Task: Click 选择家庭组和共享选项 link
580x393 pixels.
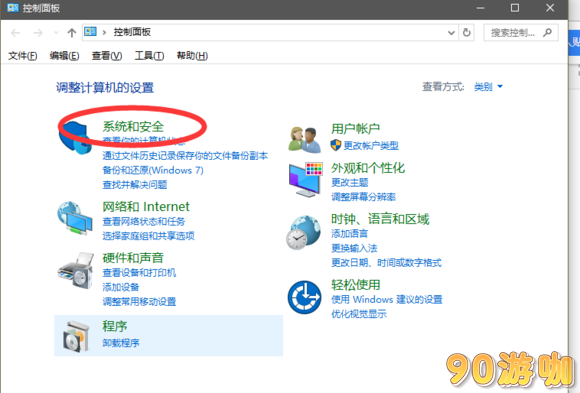Action: coord(148,236)
